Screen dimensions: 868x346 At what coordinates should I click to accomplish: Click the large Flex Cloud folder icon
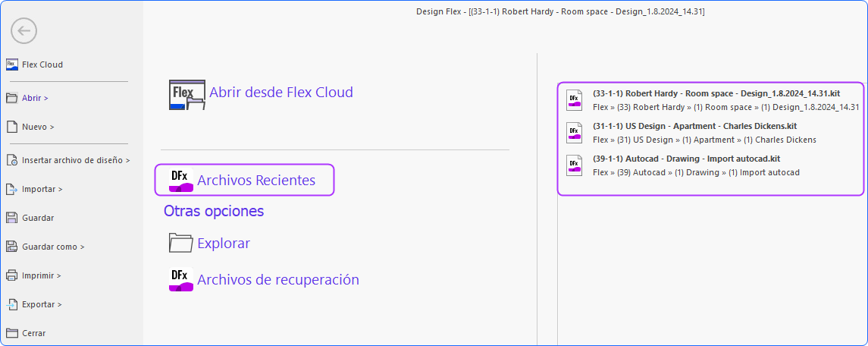pos(187,95)
